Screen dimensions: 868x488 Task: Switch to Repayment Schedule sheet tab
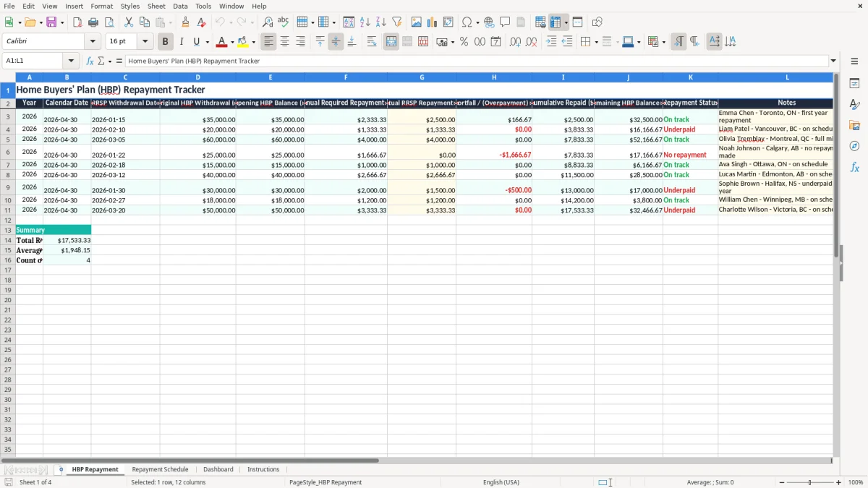click(x=160, y=470)
